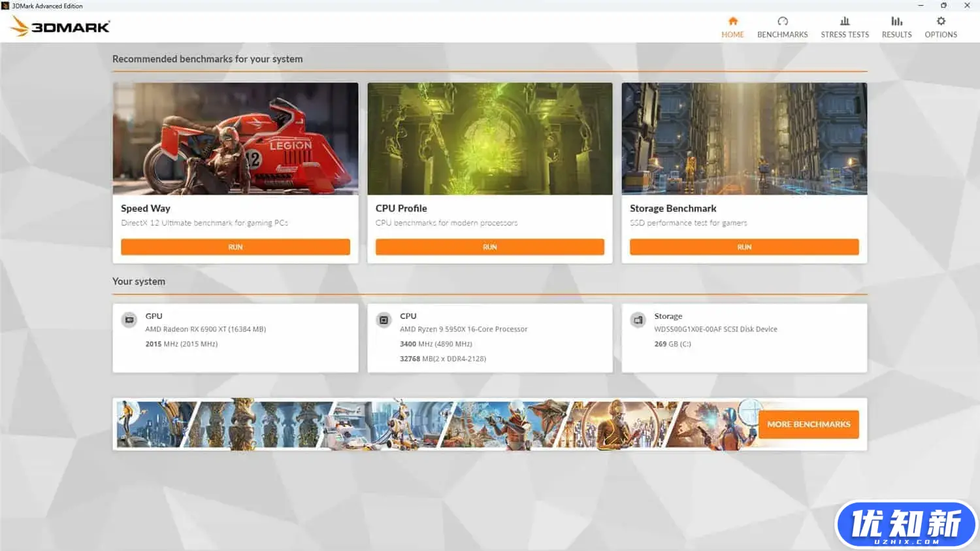This screenshot has height=551, width=980.
Task: Click the GPU info icon under Your system
Action: [x=129, y=320]
